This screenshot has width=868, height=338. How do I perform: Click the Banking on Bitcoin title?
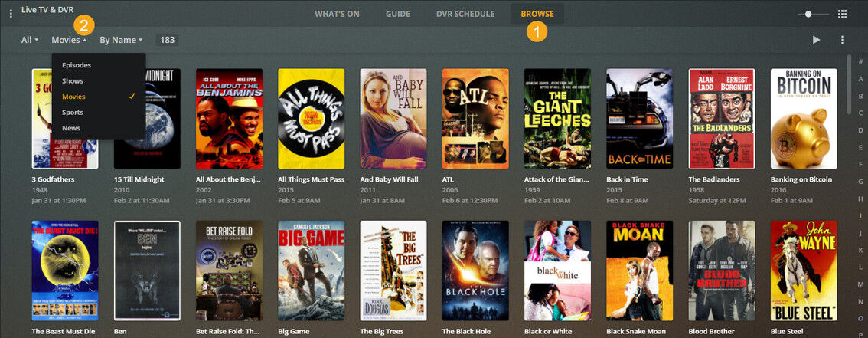pyautogui.click(x=801, y=179)
